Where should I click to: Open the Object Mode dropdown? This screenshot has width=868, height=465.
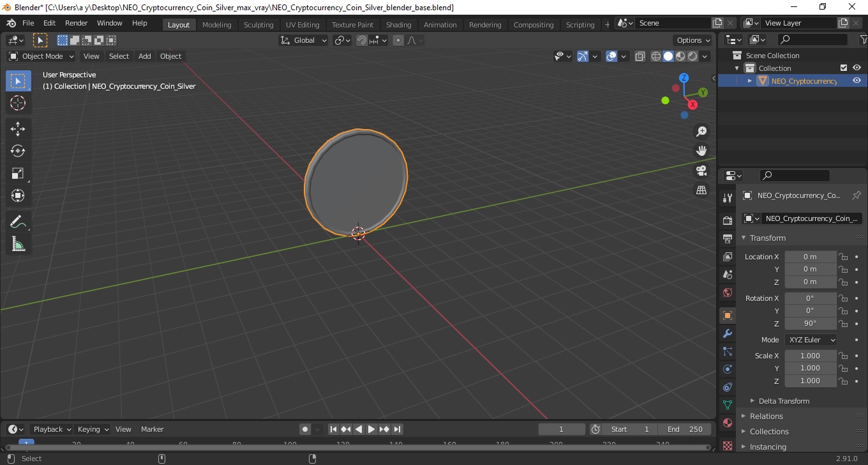point(41,56)
